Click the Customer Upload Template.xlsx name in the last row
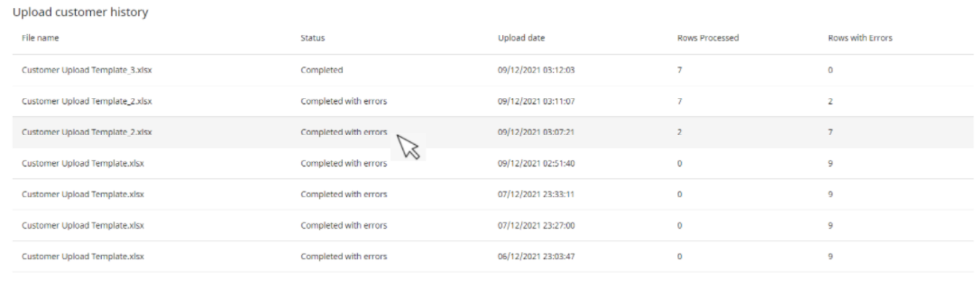The height and width of the screenshot is (292, 980). 83,257
